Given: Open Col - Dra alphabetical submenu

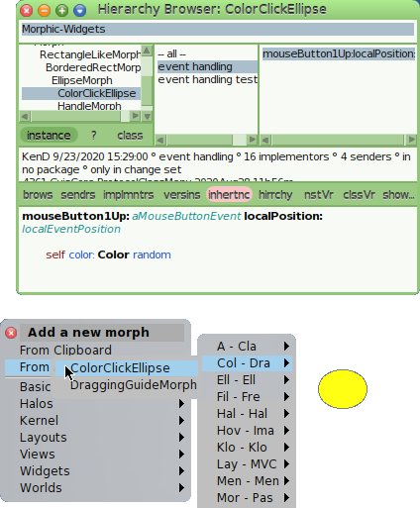Looking at the screenshot, I should (247, 363).
